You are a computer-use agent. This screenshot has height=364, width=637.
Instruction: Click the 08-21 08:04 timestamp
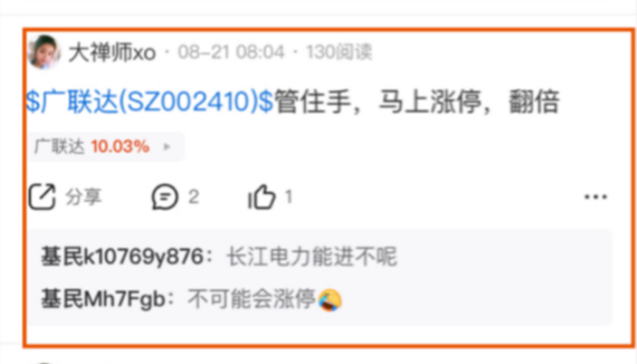click(231, 53)
